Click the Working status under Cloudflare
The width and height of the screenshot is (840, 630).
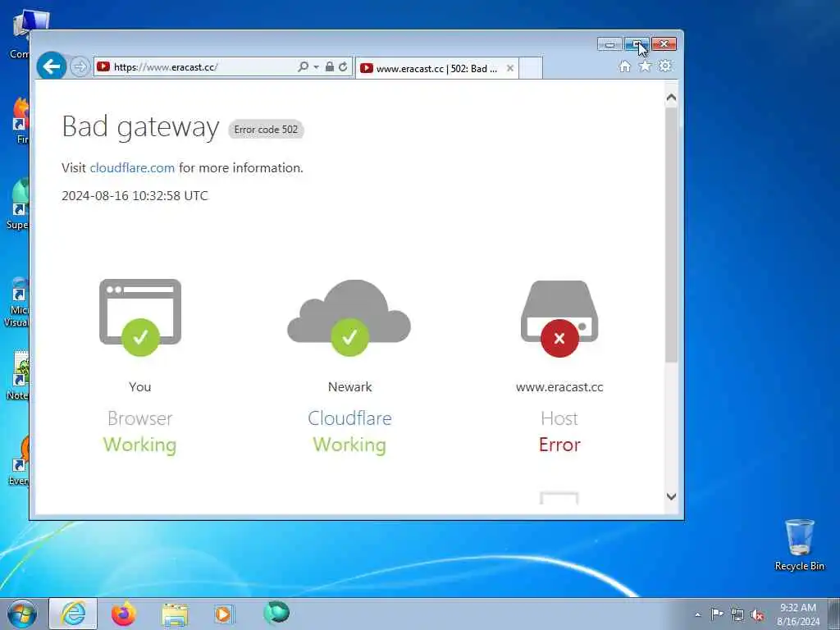point(349,445)
